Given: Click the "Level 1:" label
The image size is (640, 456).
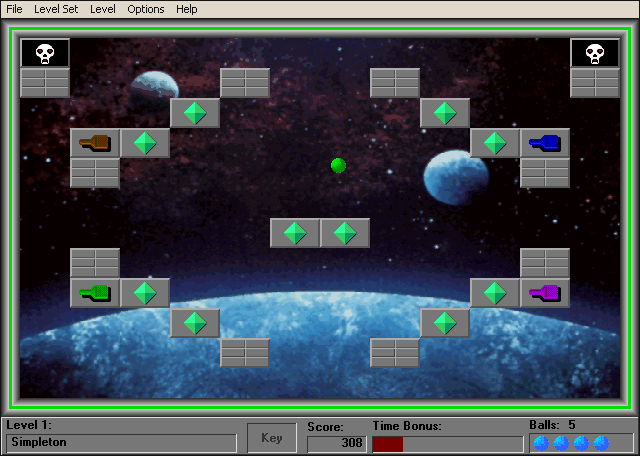Looking at the screenshot, I should (x=29, y=425).
